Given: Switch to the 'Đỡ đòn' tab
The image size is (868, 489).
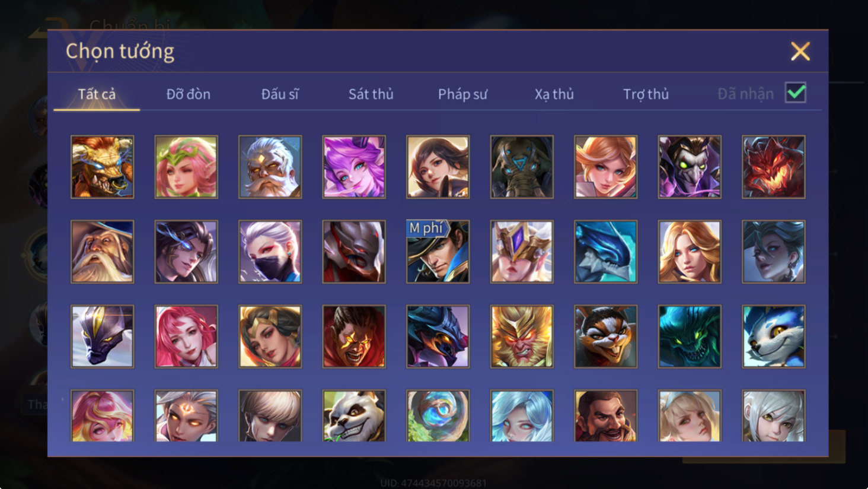Looking at the screenshot, I should (188, 94).
